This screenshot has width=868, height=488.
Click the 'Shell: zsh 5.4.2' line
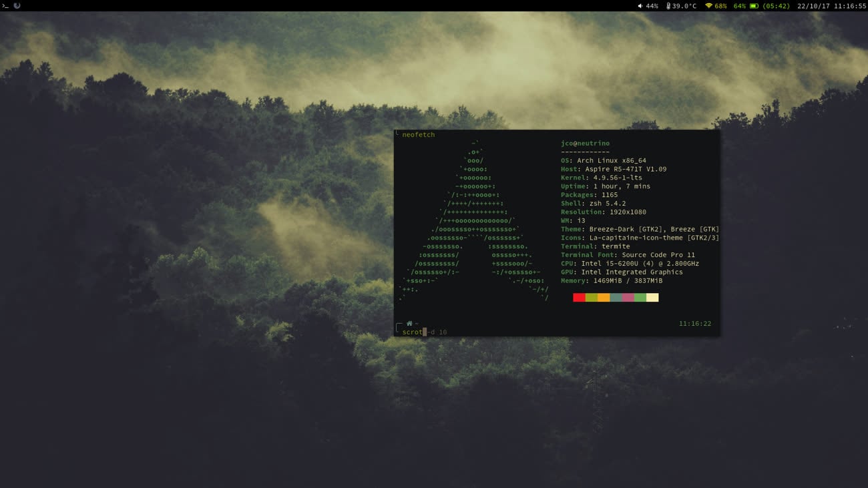coord(594,204)
